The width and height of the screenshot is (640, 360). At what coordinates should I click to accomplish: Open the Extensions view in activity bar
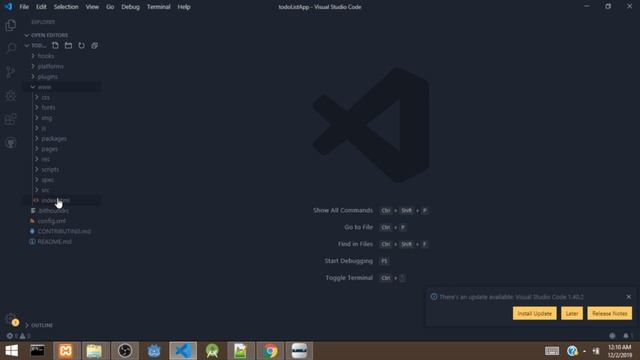[x=11, y=119]
